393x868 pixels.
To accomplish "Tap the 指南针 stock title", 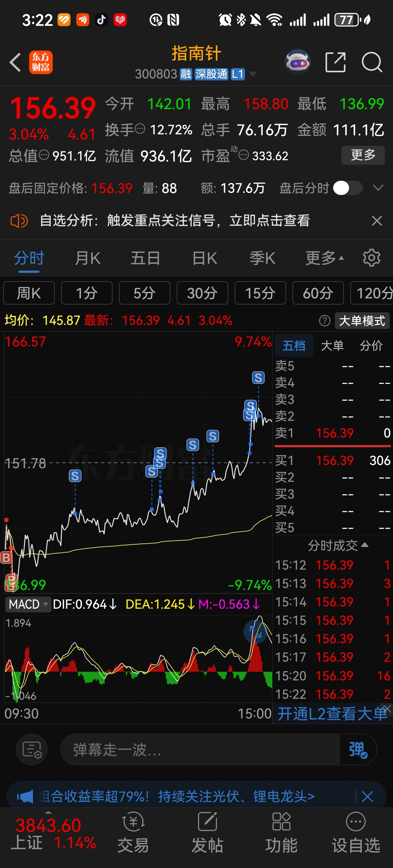I will coord(196,54).
